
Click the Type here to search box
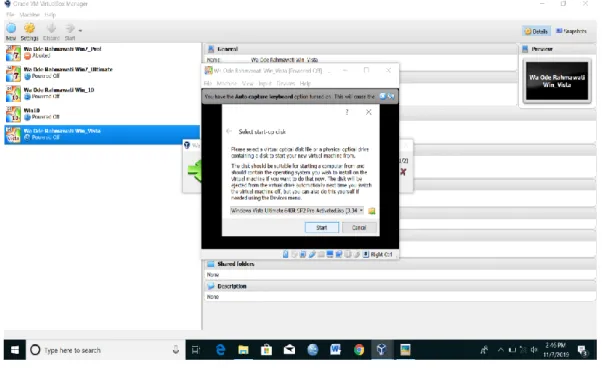coord(106,350)
